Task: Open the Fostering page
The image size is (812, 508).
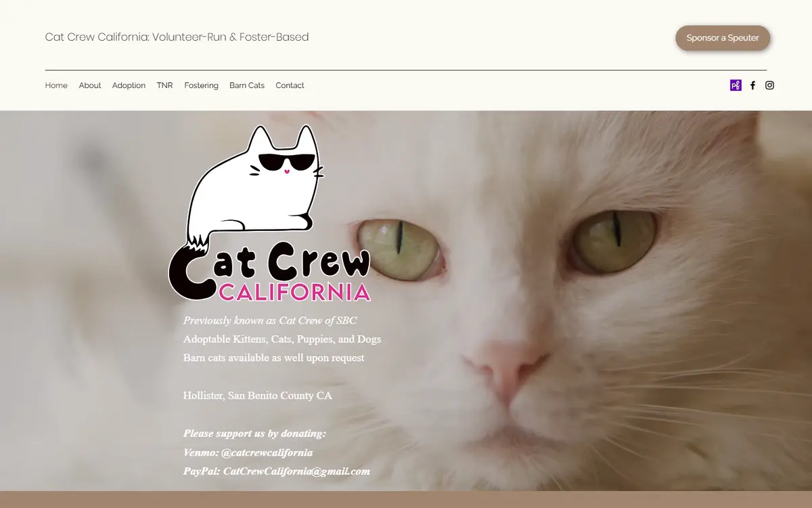Action: pyautogui.click(x=201, y=85)
